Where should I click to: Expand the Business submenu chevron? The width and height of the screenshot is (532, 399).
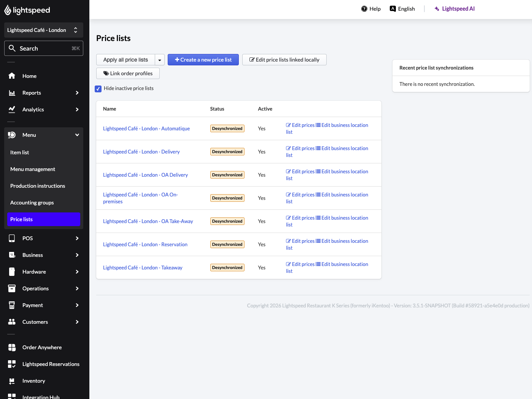pyautogui.click(x=77, y=255)
